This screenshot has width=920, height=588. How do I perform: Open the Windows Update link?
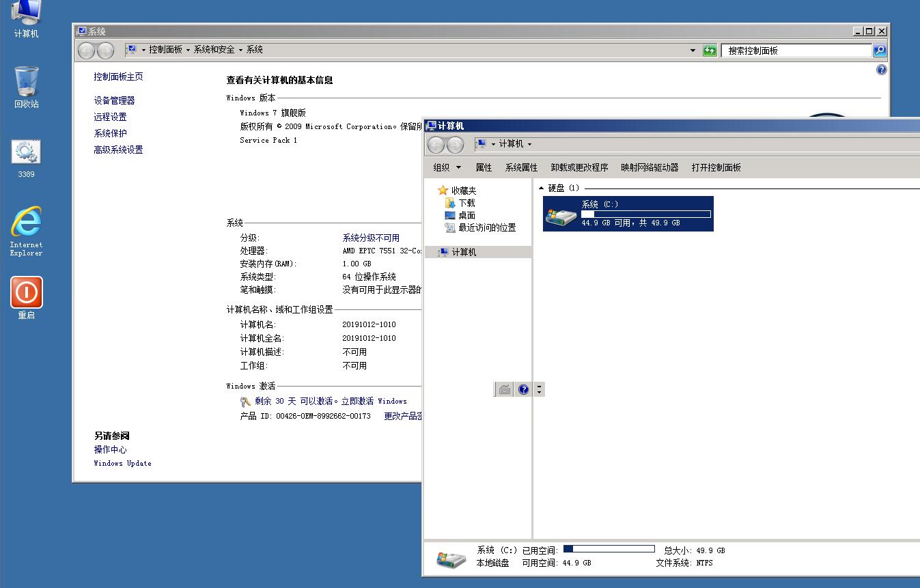122,464
